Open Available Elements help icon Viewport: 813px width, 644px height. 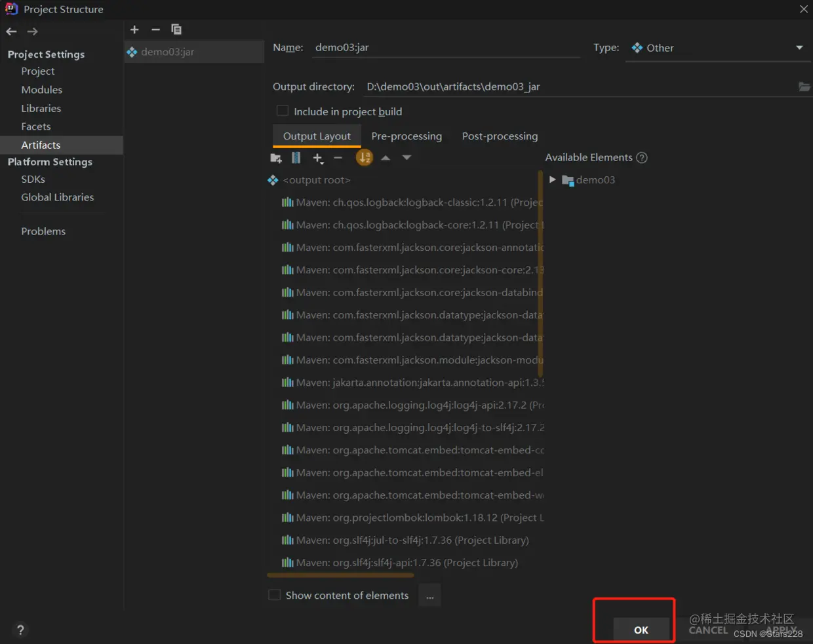pyautogui.click(x=642, y=157)
